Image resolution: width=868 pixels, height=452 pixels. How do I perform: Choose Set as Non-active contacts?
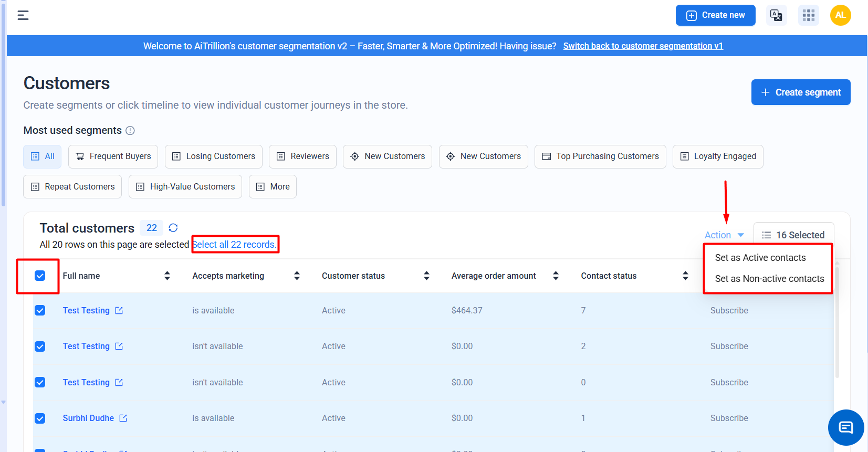coord(769,279)
